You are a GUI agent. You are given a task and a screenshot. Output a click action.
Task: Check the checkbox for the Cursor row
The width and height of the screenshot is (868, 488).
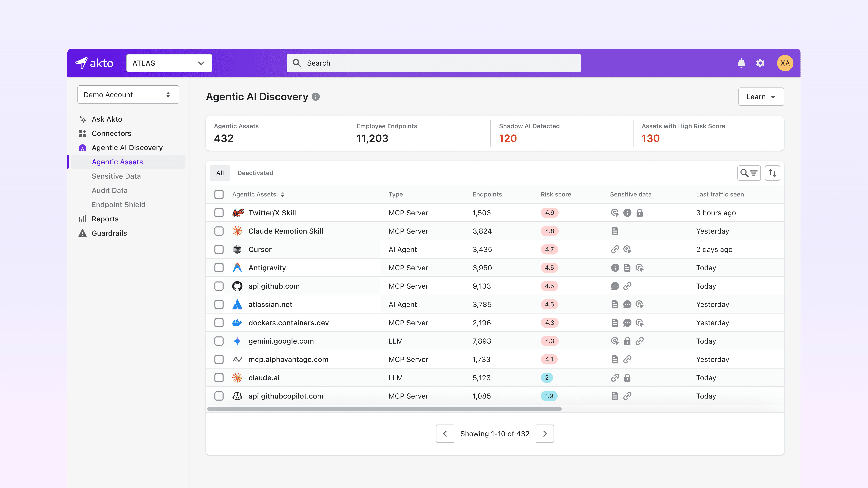click(219, 249)
